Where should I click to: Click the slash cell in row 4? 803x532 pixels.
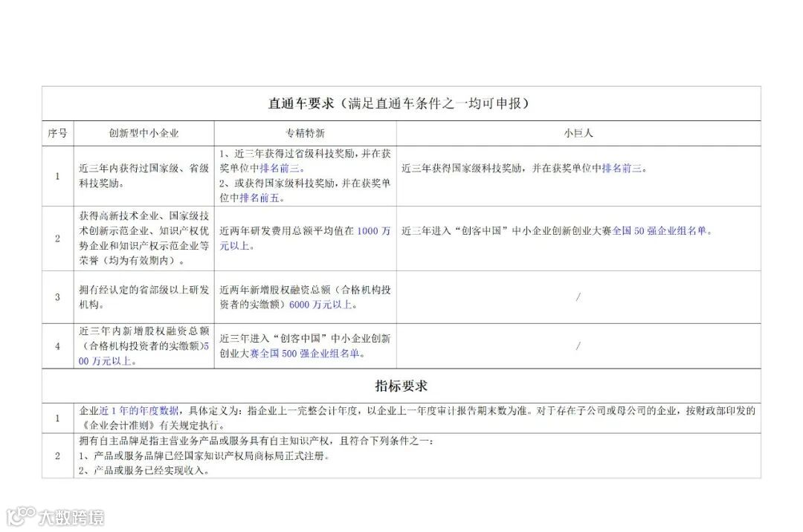coord(578,346)
